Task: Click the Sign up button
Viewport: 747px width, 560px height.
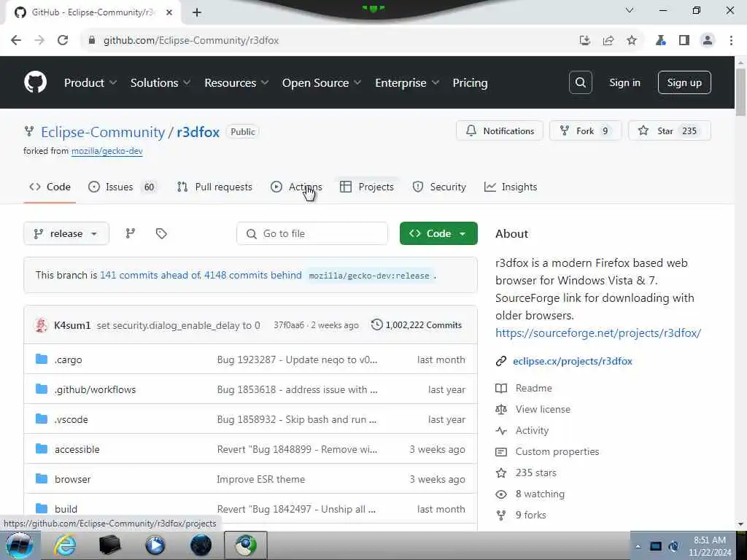Action: point(684,82)
